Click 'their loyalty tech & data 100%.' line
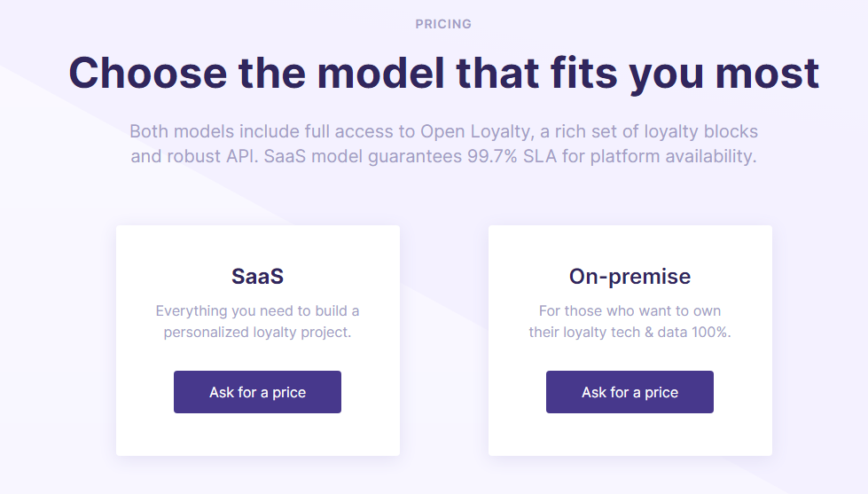The image size is (868, 494). (x=629, y=333)
